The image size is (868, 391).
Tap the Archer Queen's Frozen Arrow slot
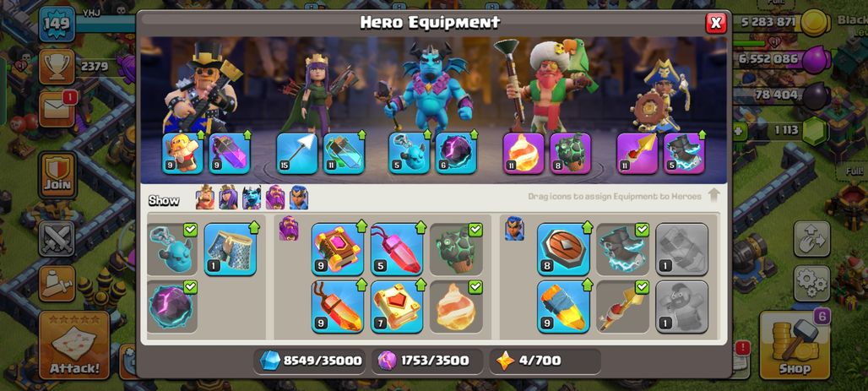[296, 154]
